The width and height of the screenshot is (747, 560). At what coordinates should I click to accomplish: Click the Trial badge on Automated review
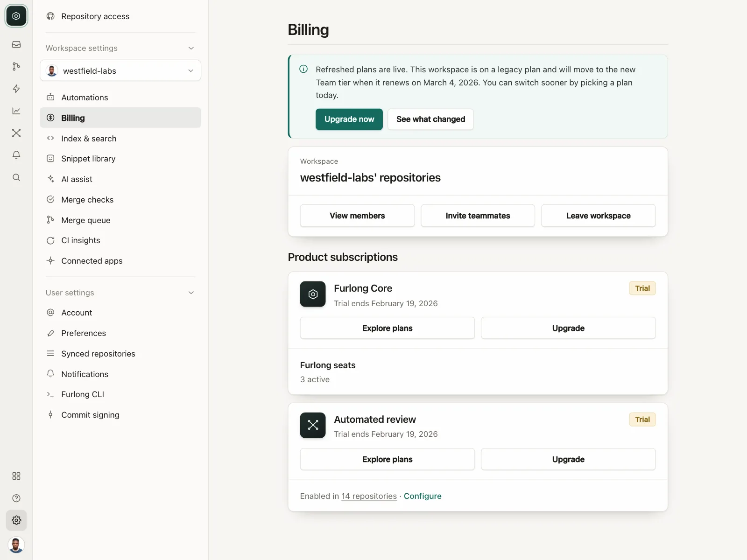642,420
